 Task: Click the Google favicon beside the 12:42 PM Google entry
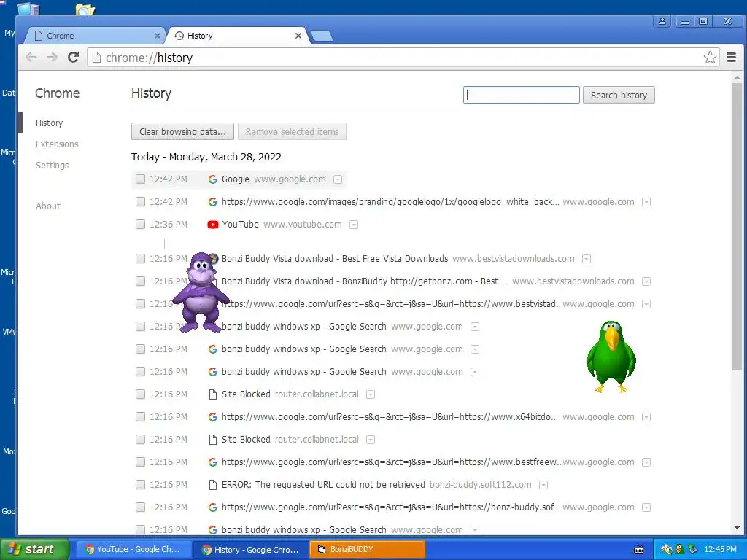pyautogui.click(x=213, y=179)
